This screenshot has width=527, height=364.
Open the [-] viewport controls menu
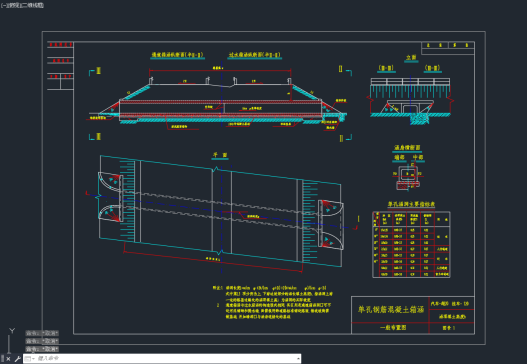tap(4, 5)
